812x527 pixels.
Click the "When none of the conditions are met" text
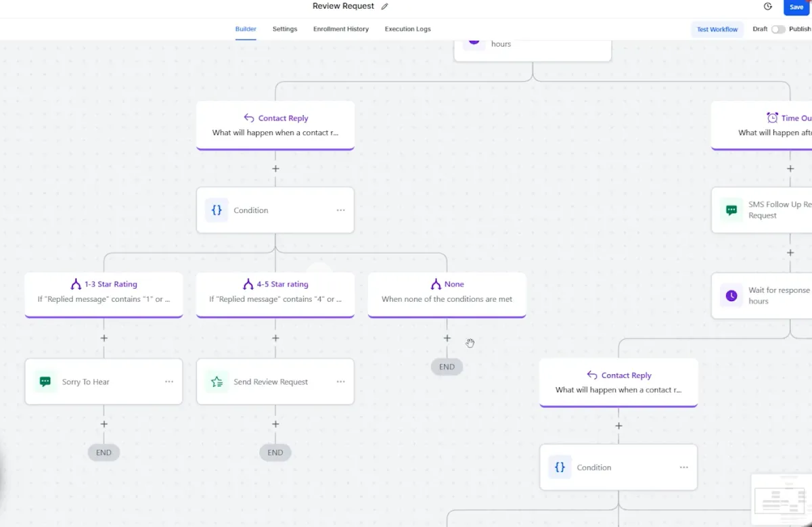coord(447,299)
